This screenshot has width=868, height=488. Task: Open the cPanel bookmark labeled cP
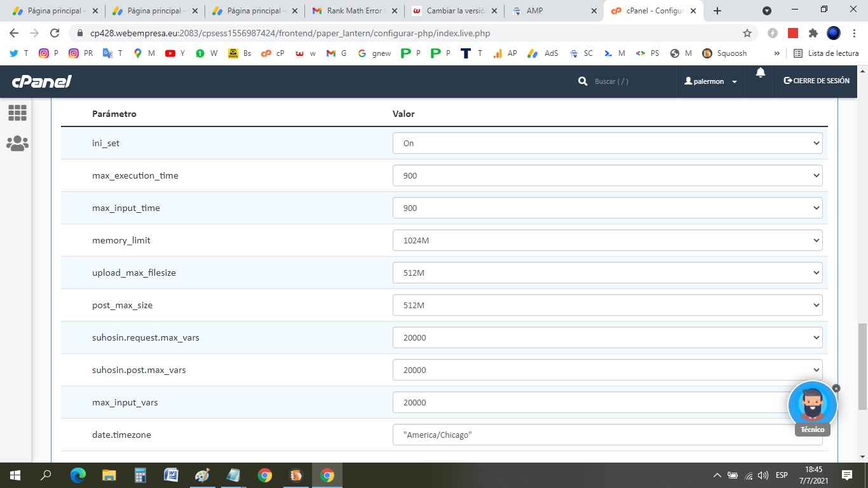click(x=273, y=53)
